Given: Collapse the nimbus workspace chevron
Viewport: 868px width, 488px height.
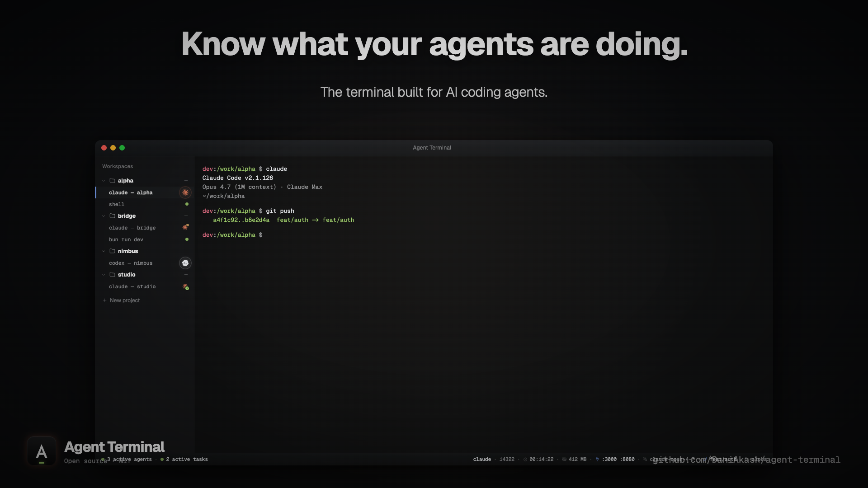Looking at the screenshot, I should click(x=104, y=251).
